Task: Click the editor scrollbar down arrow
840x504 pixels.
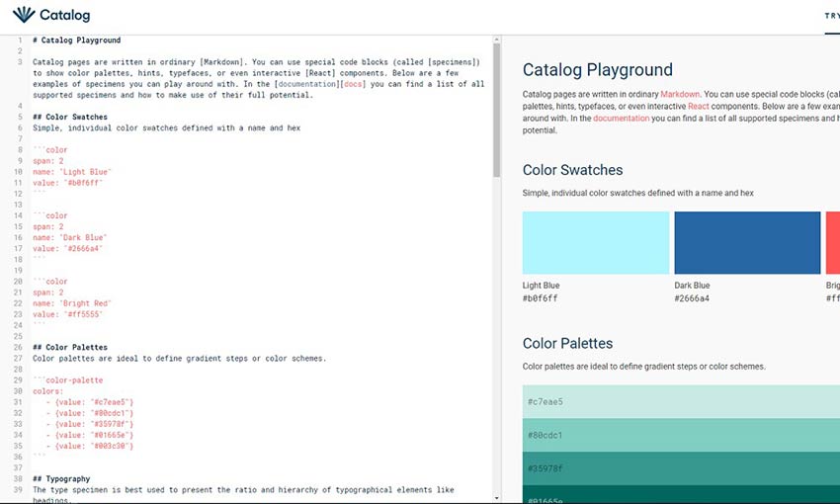Action: coord(497,498)
